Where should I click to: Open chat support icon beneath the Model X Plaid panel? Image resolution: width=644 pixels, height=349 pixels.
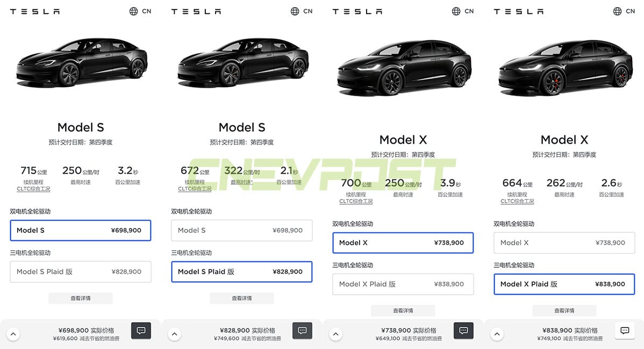coord(624,330)
